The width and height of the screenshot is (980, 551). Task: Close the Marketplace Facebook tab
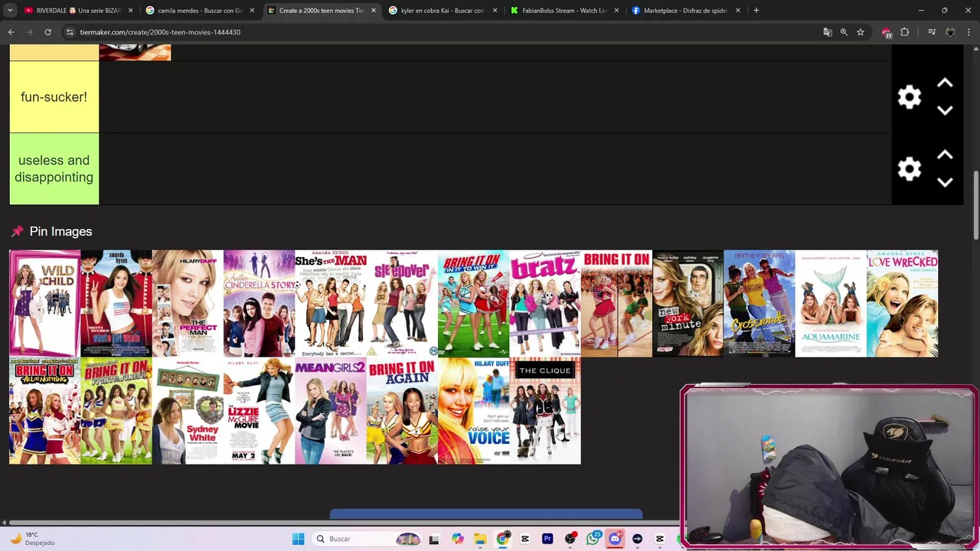click(x=738, y=11)
